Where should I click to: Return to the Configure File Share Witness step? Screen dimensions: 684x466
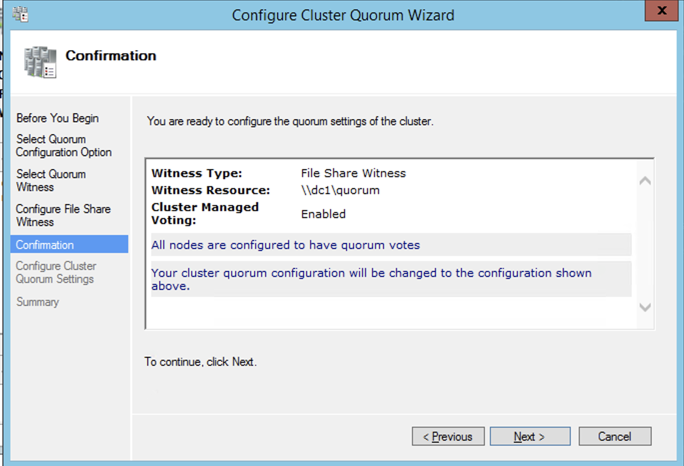tap(63, 216)
